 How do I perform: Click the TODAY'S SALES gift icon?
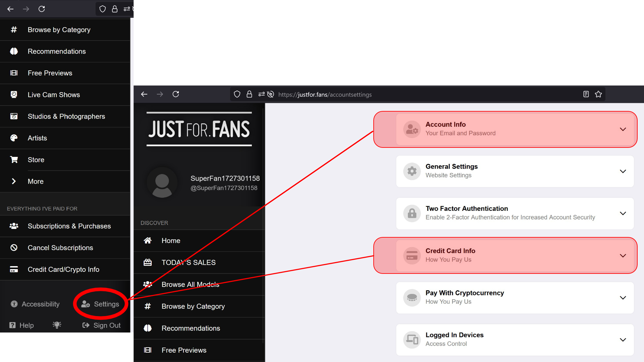[148, 262]
